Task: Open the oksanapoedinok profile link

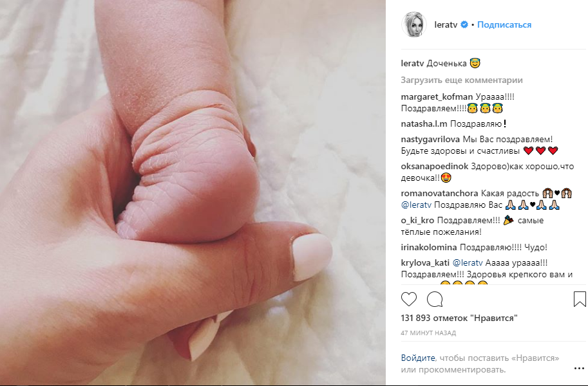Action: (435, 167)
